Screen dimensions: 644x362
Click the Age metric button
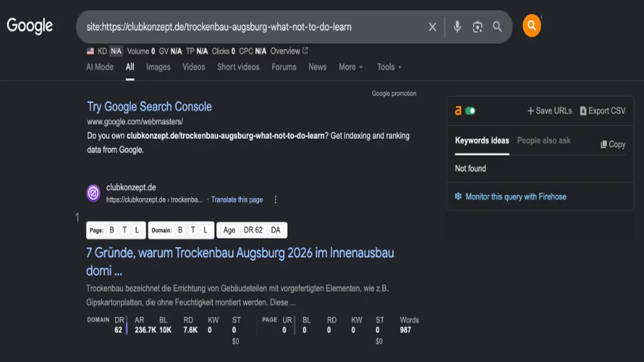tap(230, 230)
